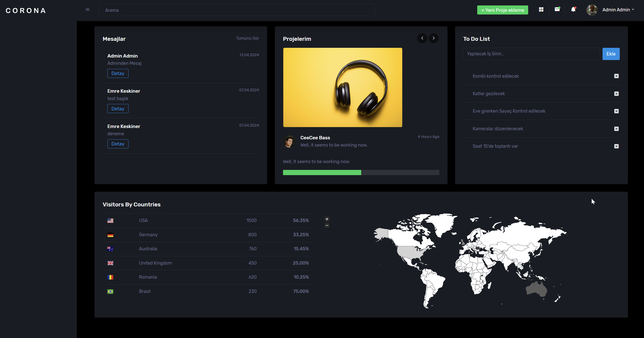Delete the 'Katlar gezilecek' todo item

pos(616,94)
